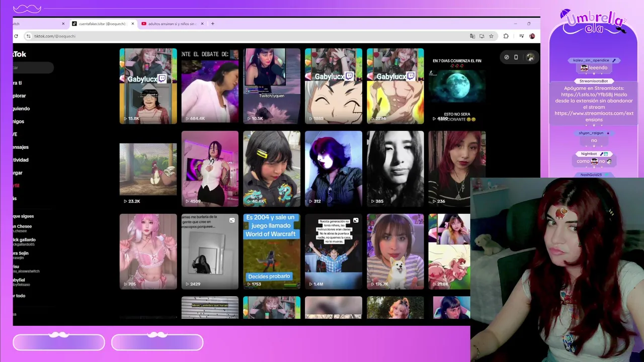Click the TikTok sidebar search field

tap(33, 67)
